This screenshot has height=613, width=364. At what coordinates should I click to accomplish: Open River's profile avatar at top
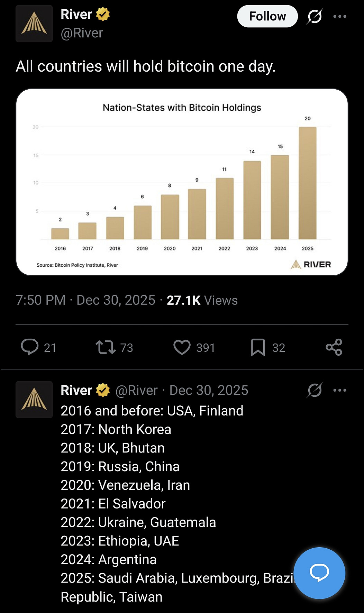tap(34, 24)
